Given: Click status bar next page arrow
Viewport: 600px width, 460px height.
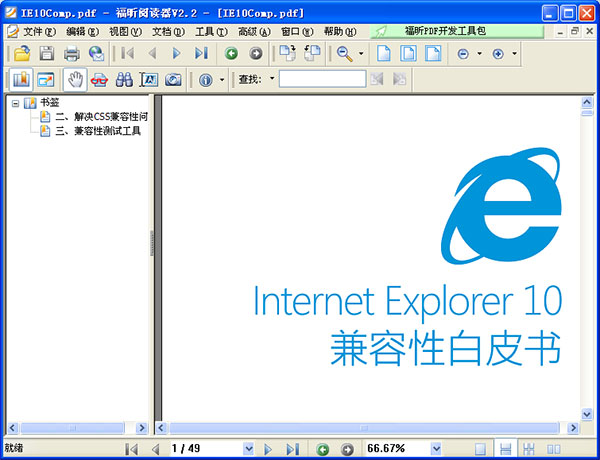Looking at the screenshot, I should coord(268,449).
